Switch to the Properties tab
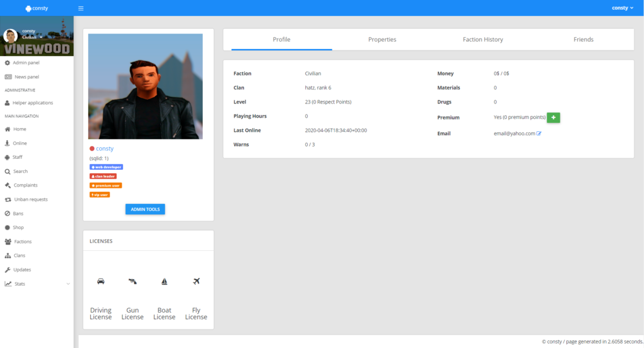This screenshot has width=644, height=348. coord(382,39)
